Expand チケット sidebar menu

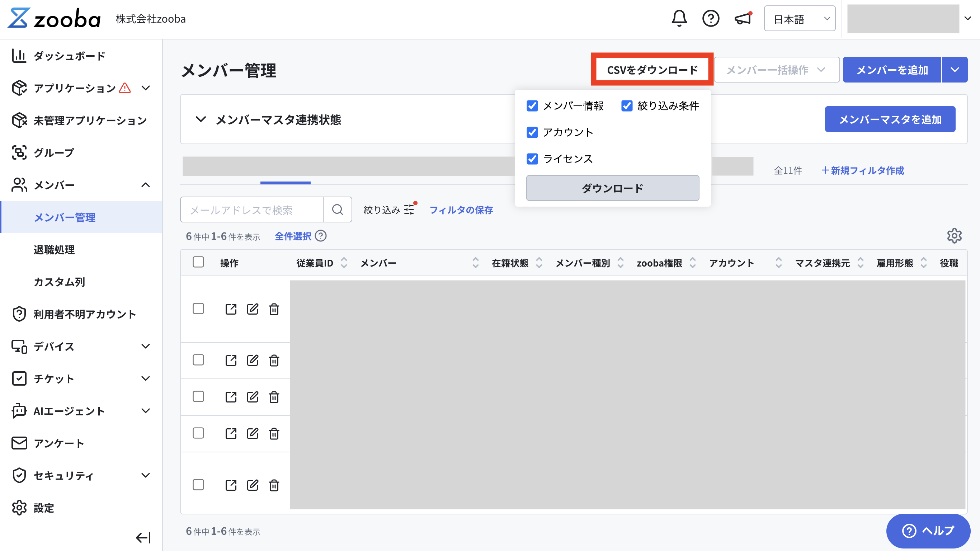145,378
